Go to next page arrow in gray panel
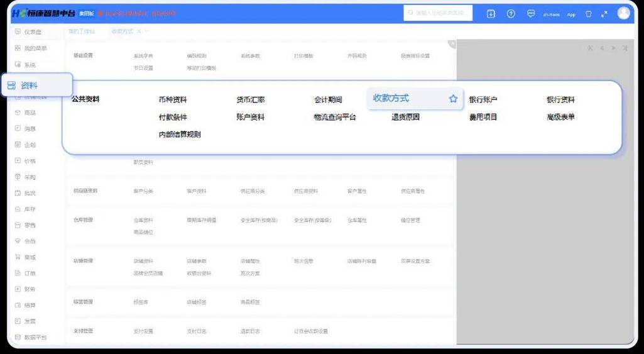 click(x=613, y=48)
